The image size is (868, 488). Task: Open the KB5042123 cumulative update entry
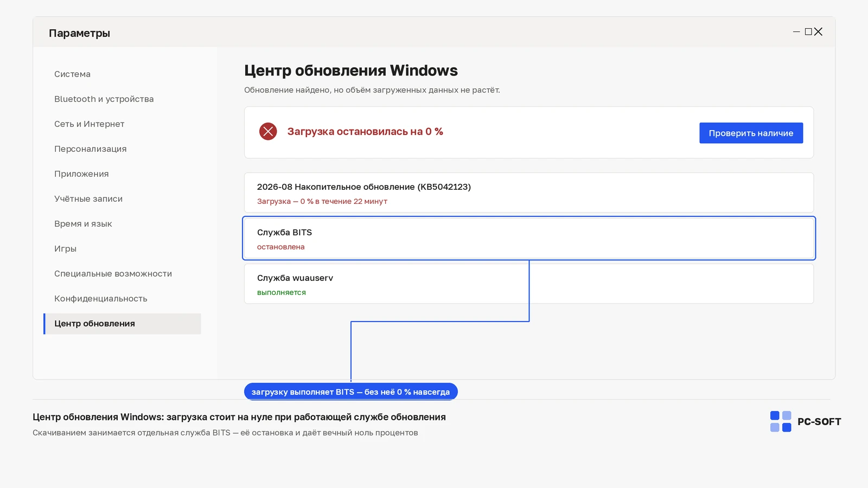529,192
